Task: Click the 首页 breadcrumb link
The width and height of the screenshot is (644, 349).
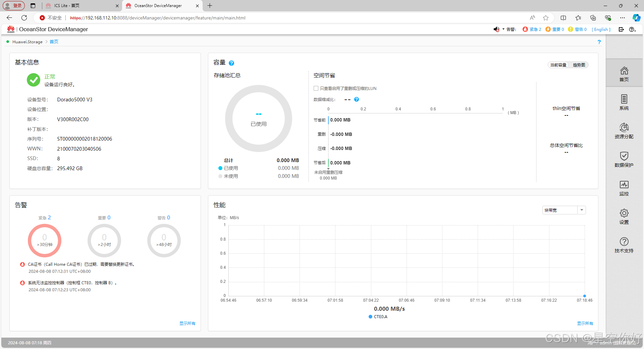Action: 54,42
